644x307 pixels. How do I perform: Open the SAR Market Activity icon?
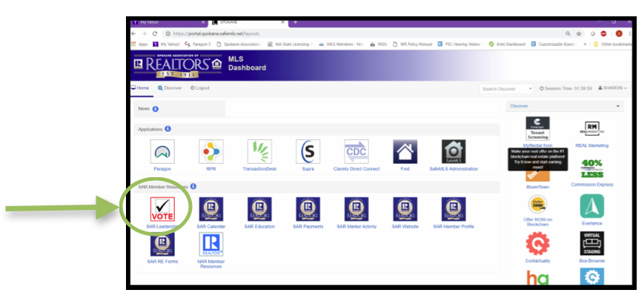tap(356, 209)
